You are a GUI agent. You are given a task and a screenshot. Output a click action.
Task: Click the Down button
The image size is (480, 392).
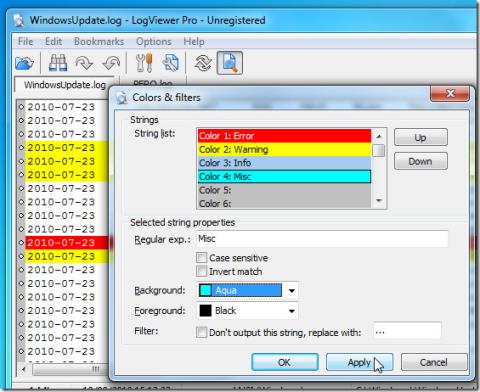(x=421, y=162)
